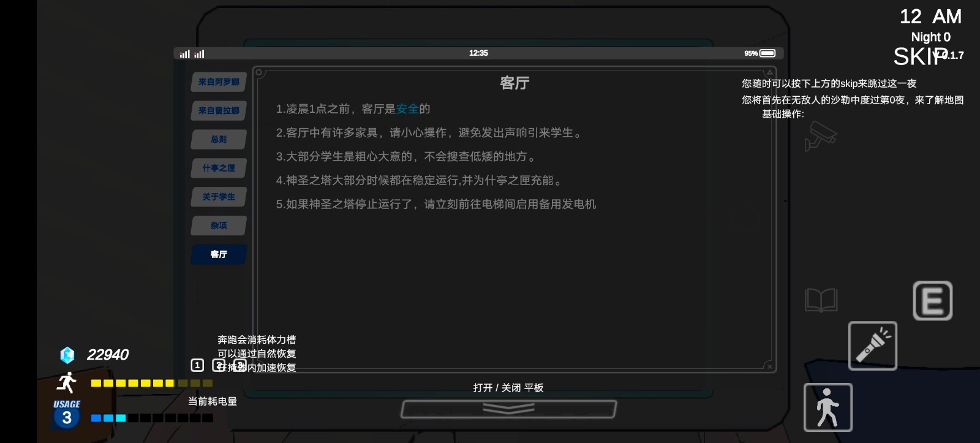The width and height of the screenshot is (980, 443).
Task: Tap the tablet battery indicator
Action: click(x=767, y=53)
